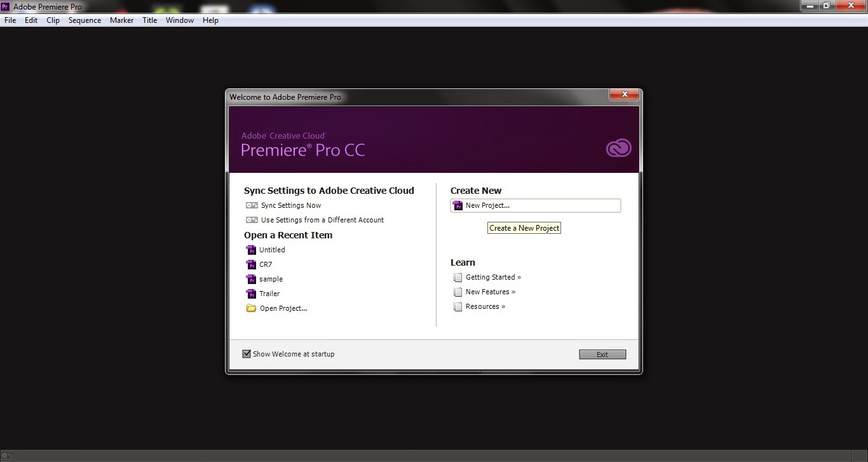Open the Resources link
The width and height of the screenshot is (868, 462).
tap(485, 306)
